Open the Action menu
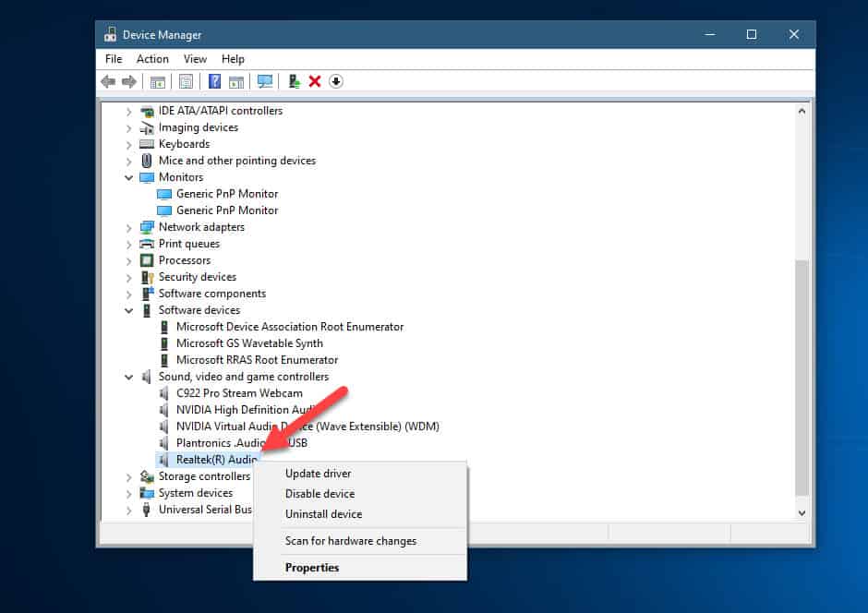This screenshot has height=613, width=868. click(x=152, y=59)
